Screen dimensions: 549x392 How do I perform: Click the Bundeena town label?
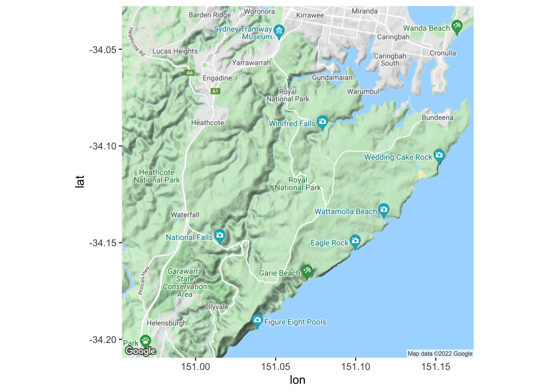tap(437, 118)
